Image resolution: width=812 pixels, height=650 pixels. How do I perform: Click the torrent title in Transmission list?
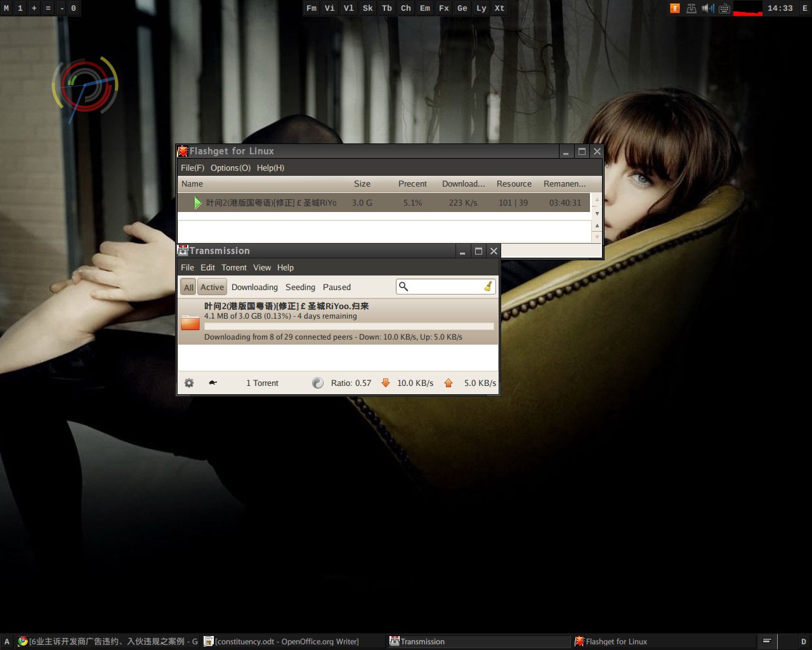pyautogui.click(x=286, y=306)
